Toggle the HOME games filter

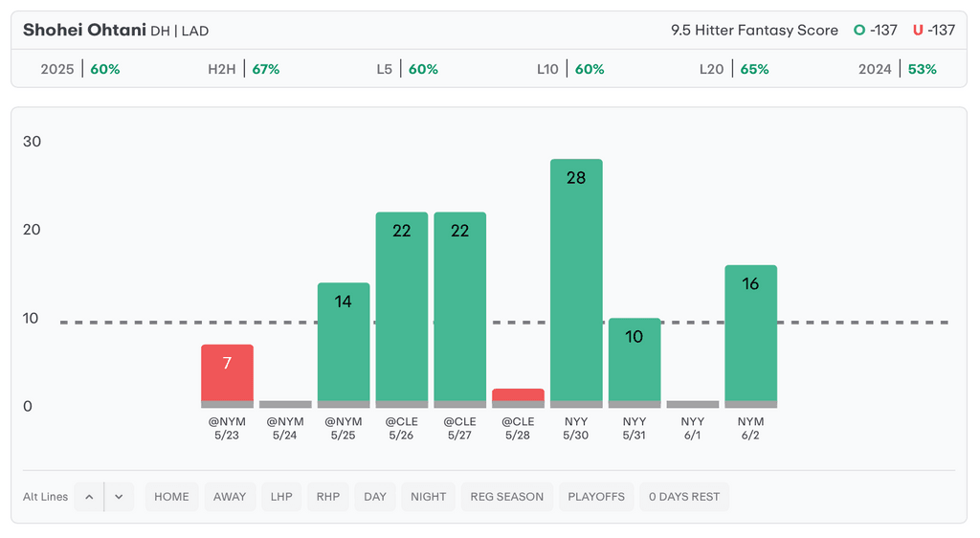(x=171, y=497)
